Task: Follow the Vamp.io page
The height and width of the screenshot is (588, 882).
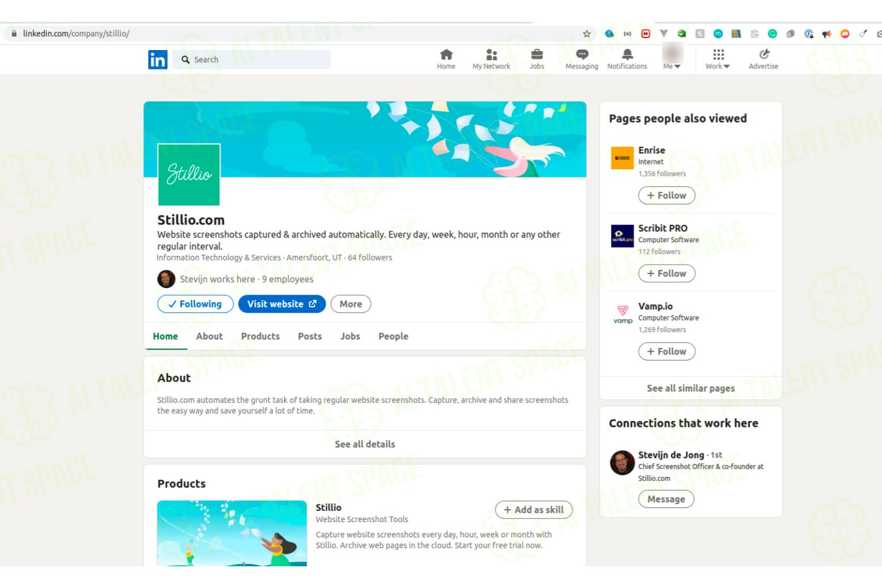Action: click(667, 352)
